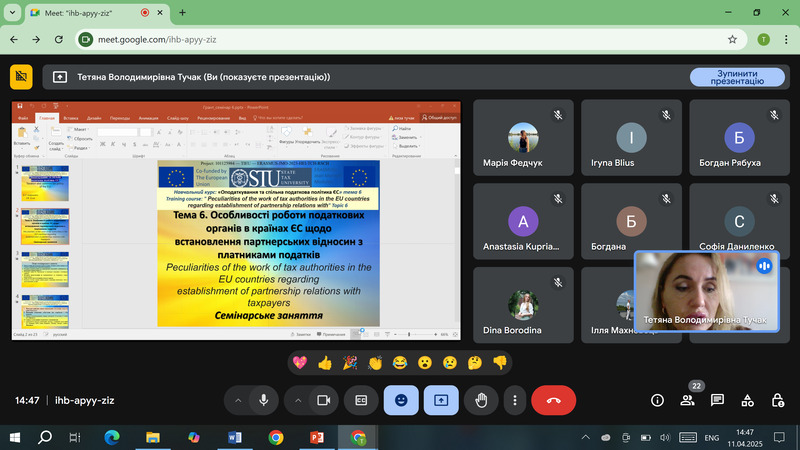This screenshot has height=450, width=800.
Task: Raise your hand in the meeting
Action: point(481,401)
